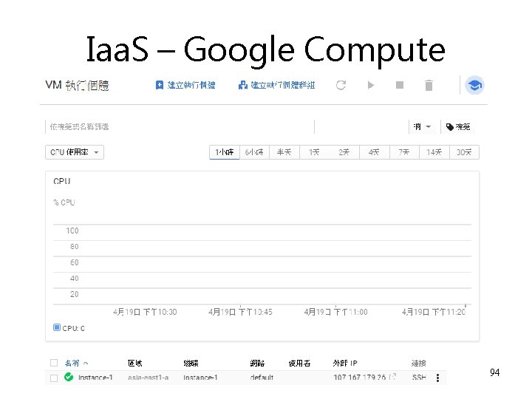The image size is (532, 399).
Task: Click the asia-east1-a zone cell
Action: pyautogui.click(x=149, y=378)
